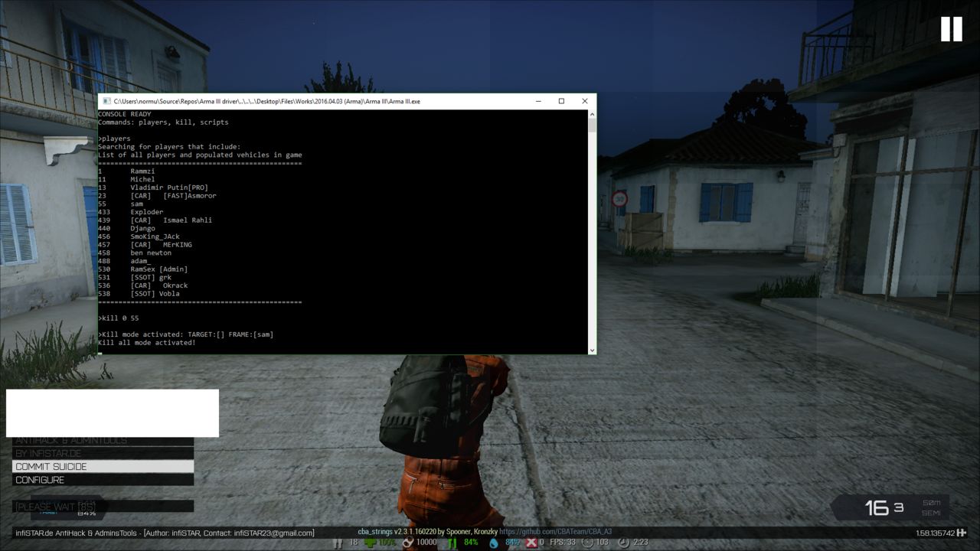Click the console scrollbar down arrow
The width and height of the screenshot is (980, 551).
[591, 350]
